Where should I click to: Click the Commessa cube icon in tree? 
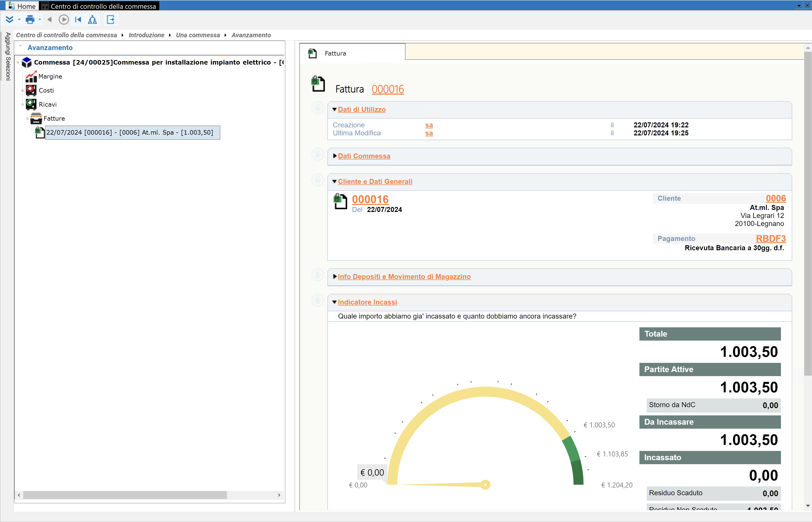[27, 62]
